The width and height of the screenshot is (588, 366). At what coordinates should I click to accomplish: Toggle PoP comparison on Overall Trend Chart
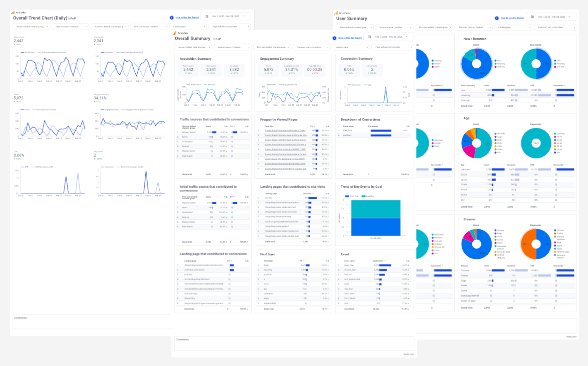[x=69, y=18]
